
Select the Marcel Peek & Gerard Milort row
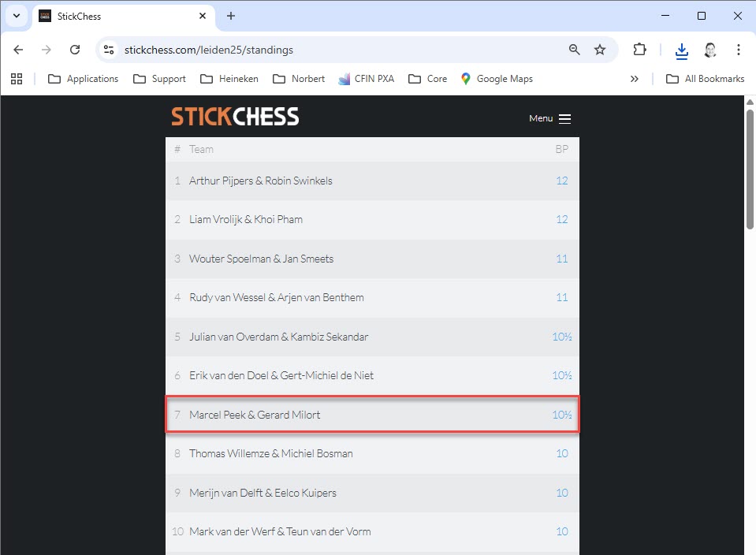[372, 415]
